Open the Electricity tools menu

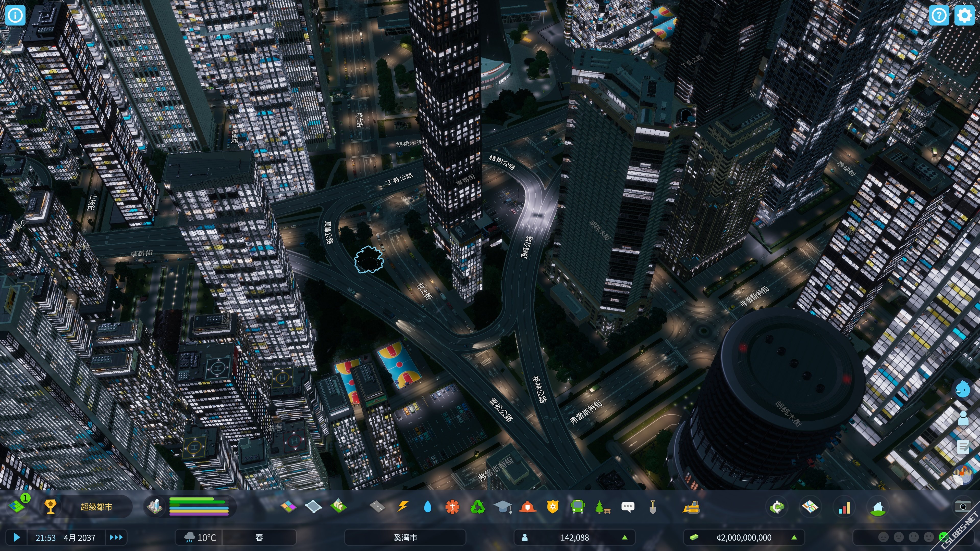[x=403, y=507]
